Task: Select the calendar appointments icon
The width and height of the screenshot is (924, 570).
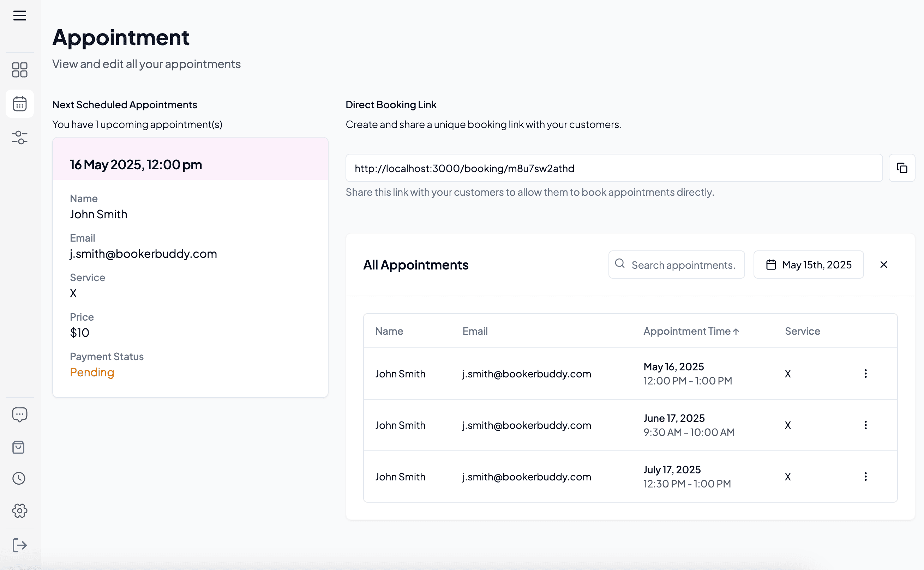Action: [19, 104]
